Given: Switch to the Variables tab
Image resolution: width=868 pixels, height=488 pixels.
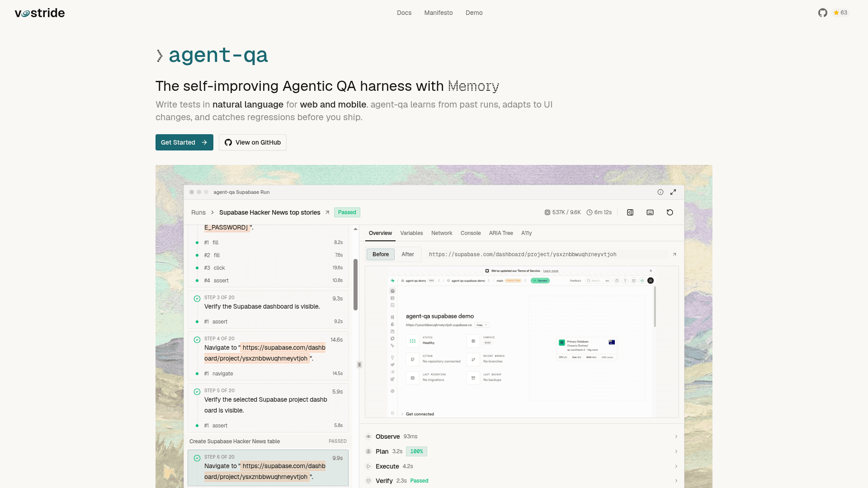Looking at the screenshot, I should [411, 233].
